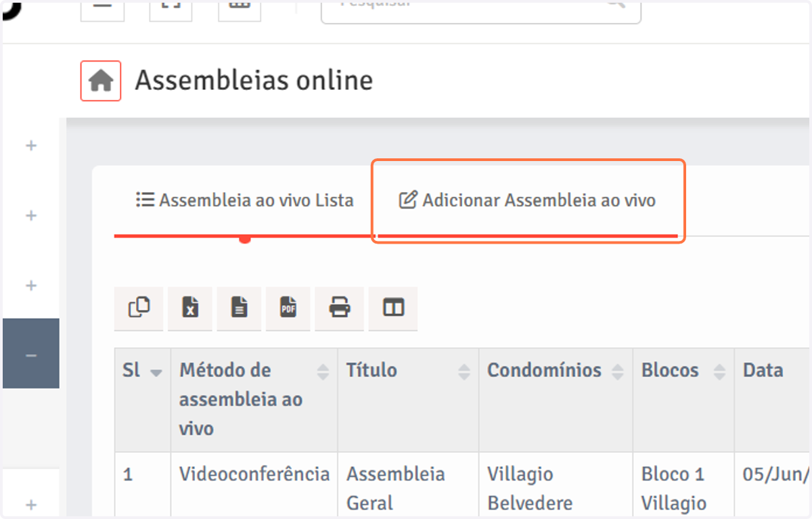Image resolution: width=812 pixels, height=519 pixels.
Task: Print the assembly table
Action: pos(340,309)
